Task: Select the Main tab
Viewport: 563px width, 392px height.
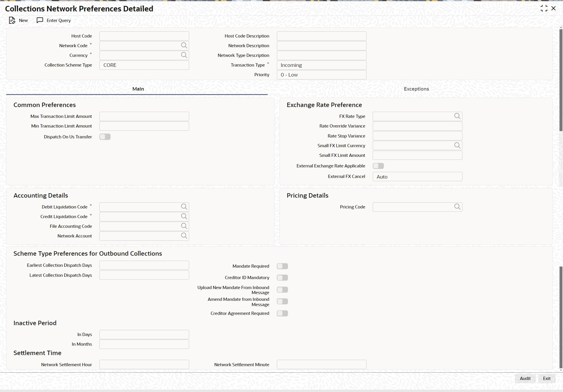Action: tap(138, 89)
